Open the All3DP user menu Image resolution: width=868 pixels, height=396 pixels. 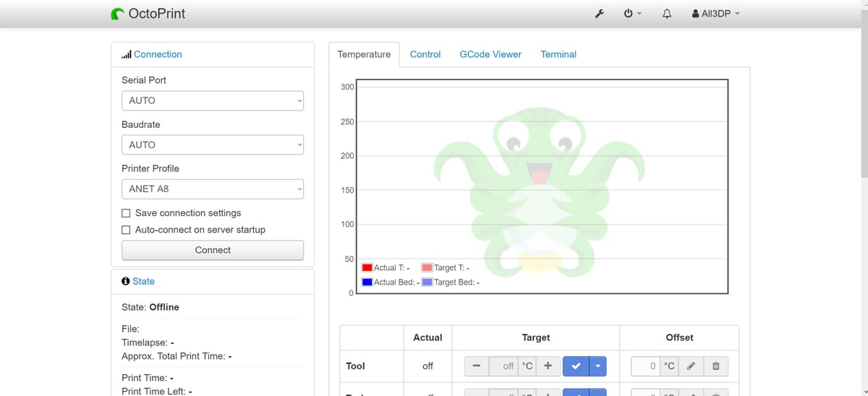click(716, 14)
